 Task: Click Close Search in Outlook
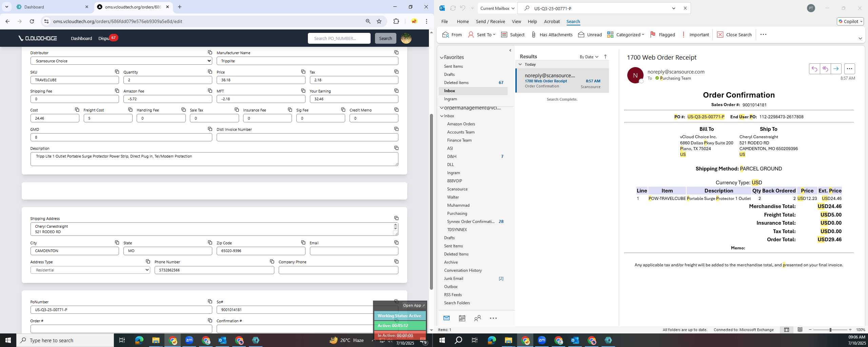click(734, 35)
